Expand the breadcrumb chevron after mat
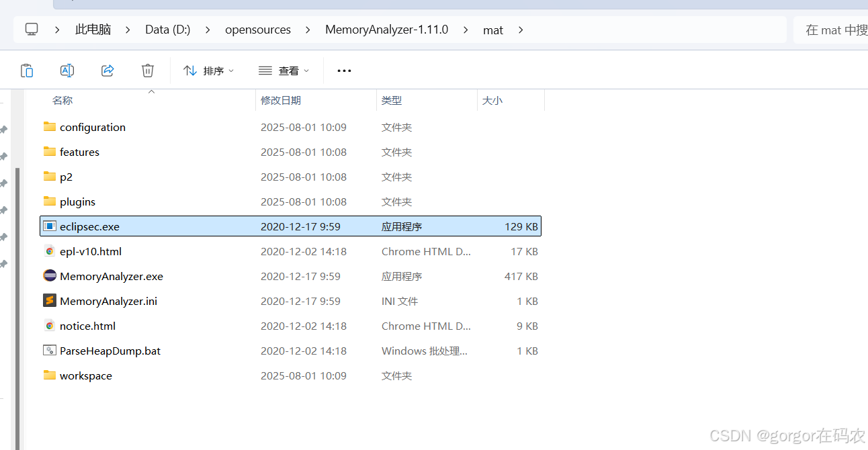868x450 pixels. click(521, 30)
